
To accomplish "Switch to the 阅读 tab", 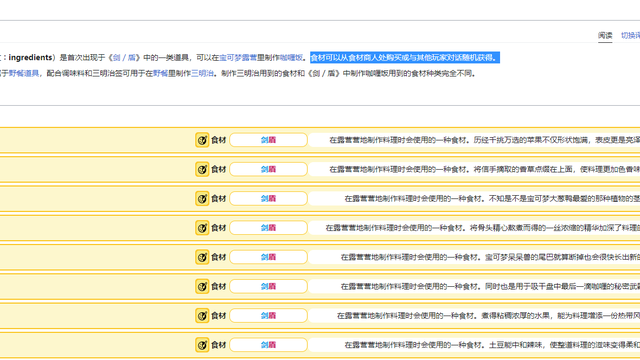I will 605,36.
